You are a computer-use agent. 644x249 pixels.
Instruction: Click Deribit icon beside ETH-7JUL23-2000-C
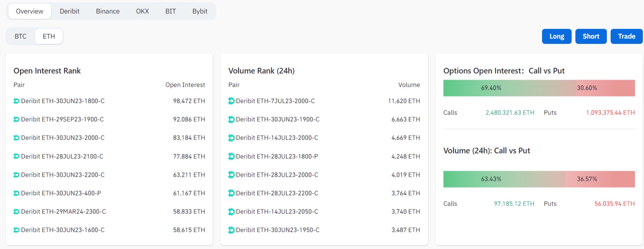[x=231, y=101]
